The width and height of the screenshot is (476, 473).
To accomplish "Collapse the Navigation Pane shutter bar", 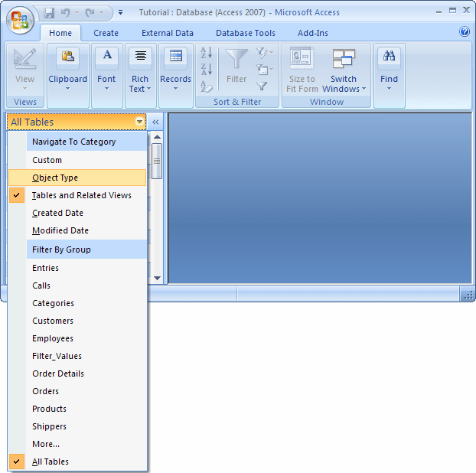I will coord(155,122).
